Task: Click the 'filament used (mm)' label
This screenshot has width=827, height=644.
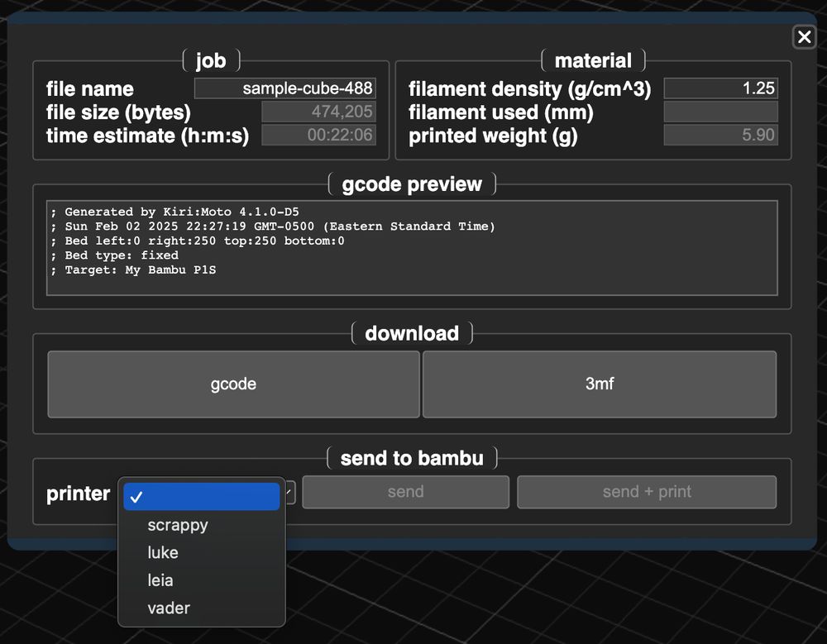Action: (501, 112)
